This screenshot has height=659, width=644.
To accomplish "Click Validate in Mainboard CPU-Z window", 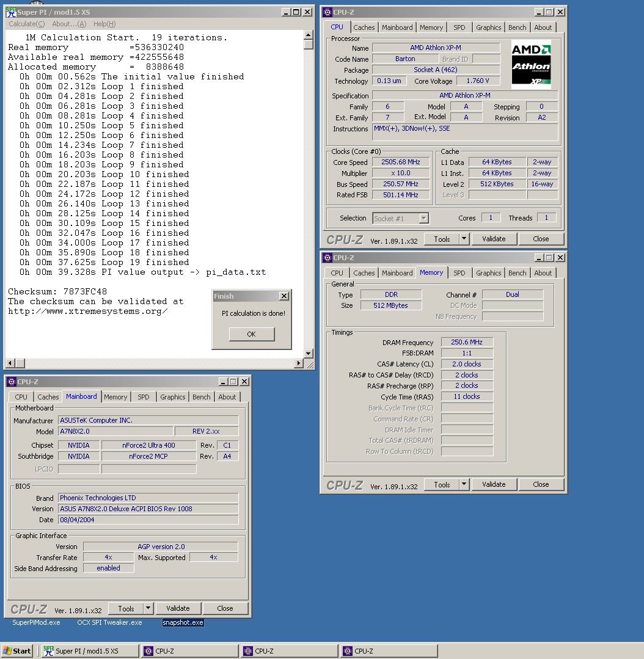I will (178, 608).
